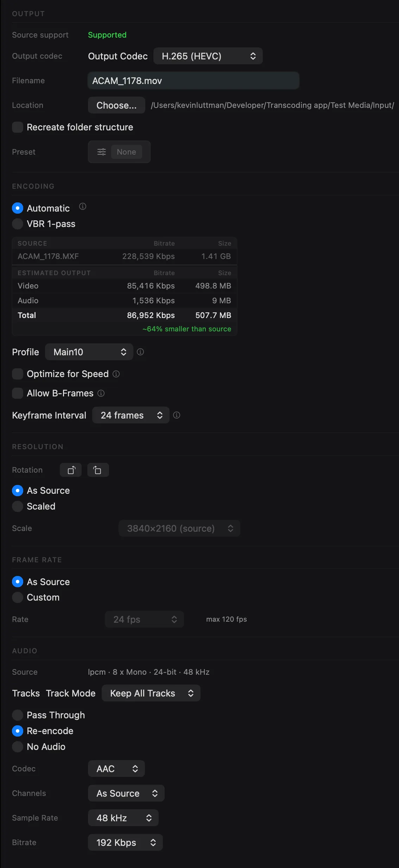Viewport: 399px width, 868px height.
Task: Click the info icon beside Optimize for Speed
Action: [x=116, y=374]
